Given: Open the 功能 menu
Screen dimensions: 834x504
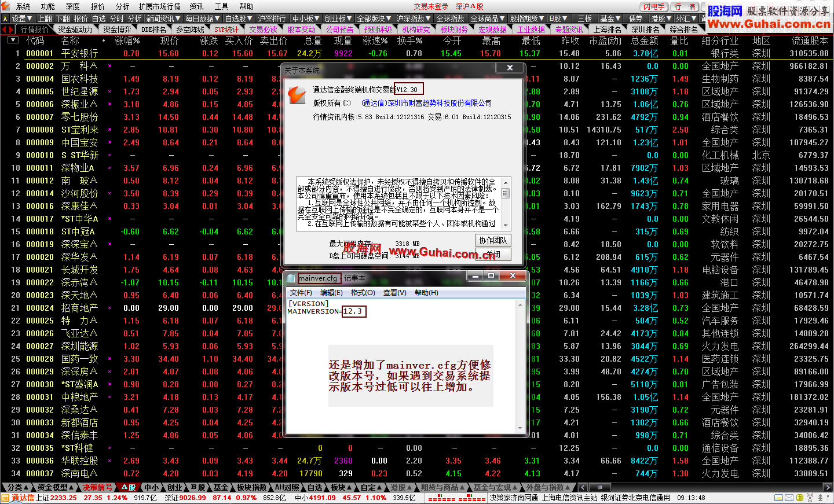Looking at the screenshot, I should 48,6.
